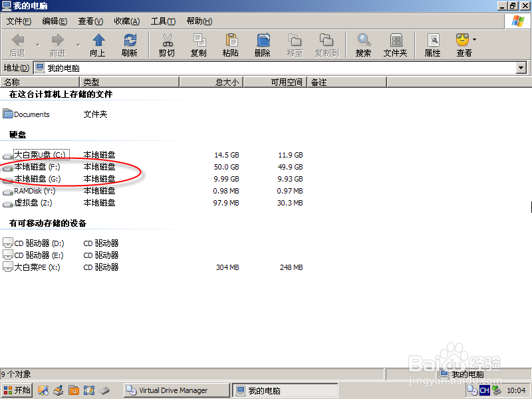Screen dimensions: 532x399
Task: Click the 粘贴 (Paste) toolbar icon
Action: pyautogui.click(x=230, y=40)
